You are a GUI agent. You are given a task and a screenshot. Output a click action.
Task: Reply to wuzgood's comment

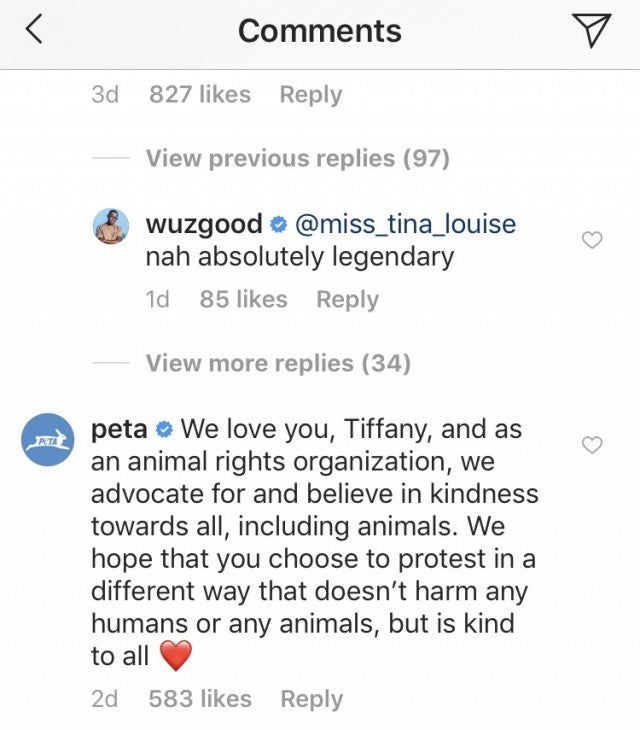coord(347,299)
